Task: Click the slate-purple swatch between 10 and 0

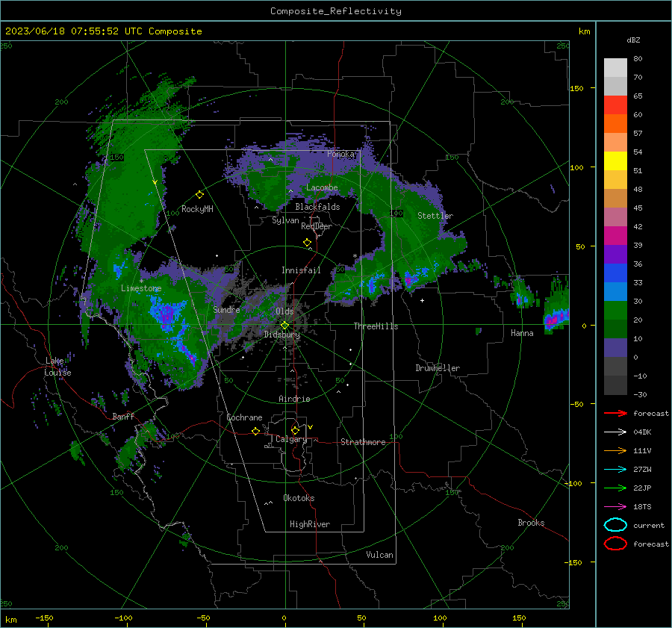Action: point(615,348)
